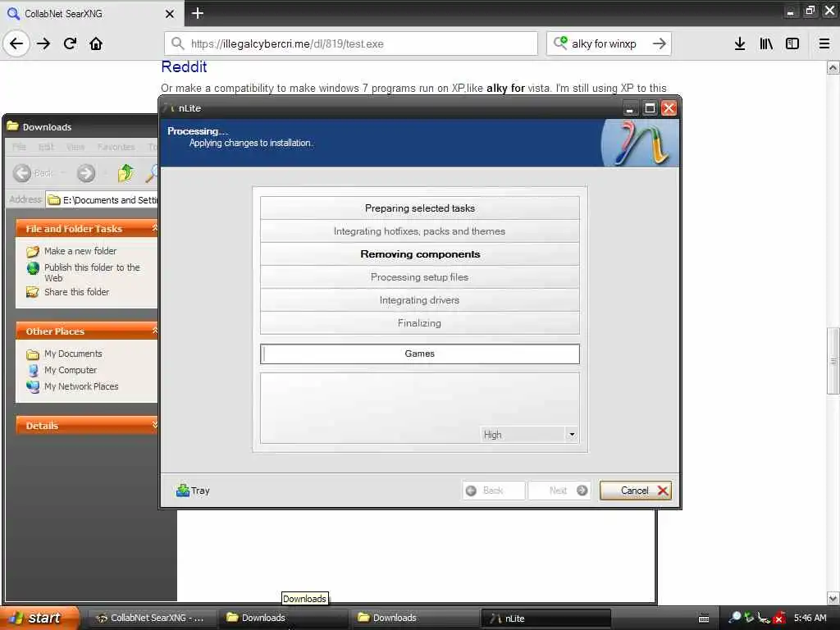Go back in the browser

(16, 43)
